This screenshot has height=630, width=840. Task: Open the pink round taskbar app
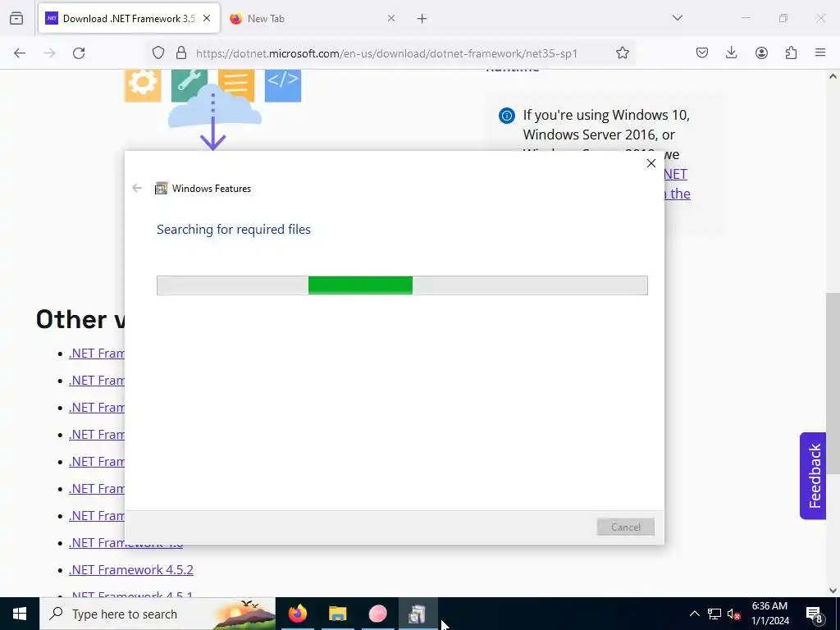tap(377, 614)
